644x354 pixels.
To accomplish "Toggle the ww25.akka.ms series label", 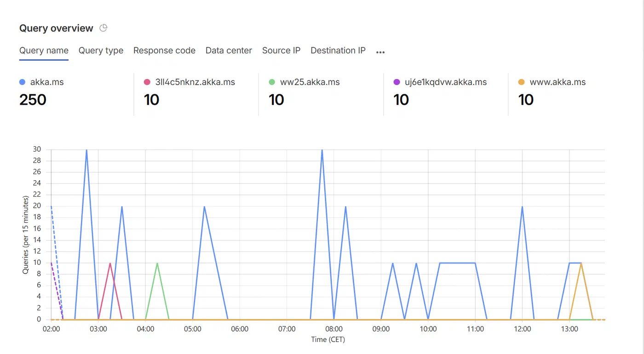I will (310, 82).
